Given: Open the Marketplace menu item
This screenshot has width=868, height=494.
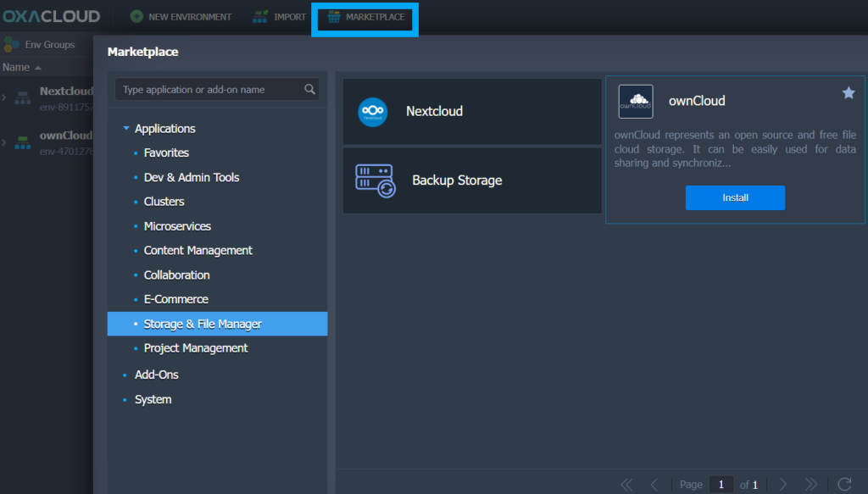Looking at the screenshot, I should (x=365, y=17).
